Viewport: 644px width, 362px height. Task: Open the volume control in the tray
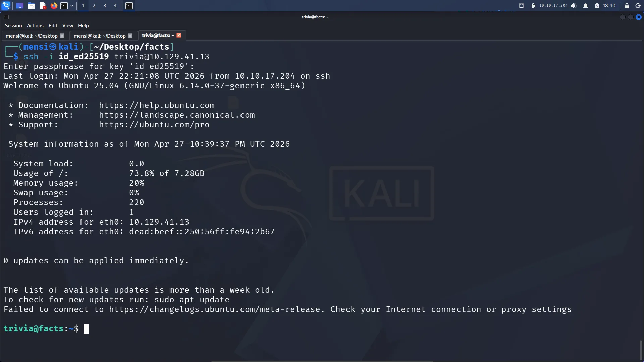574,6
